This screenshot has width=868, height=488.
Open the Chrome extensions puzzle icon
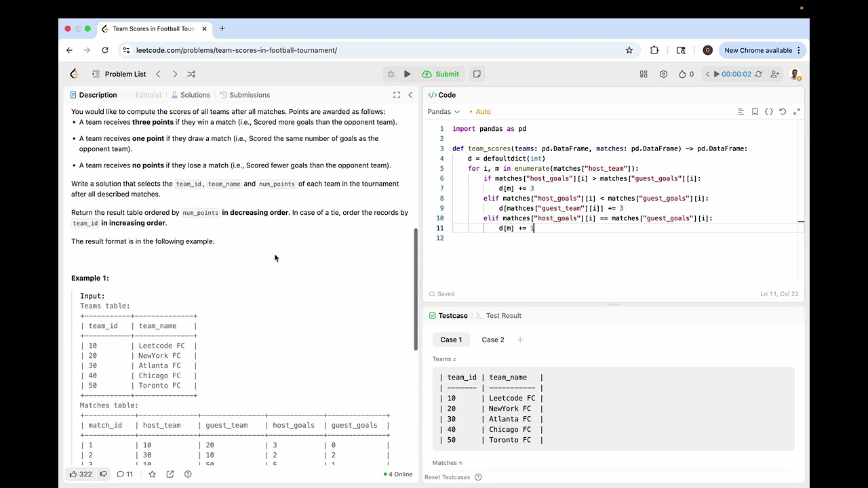click(654, 50)
